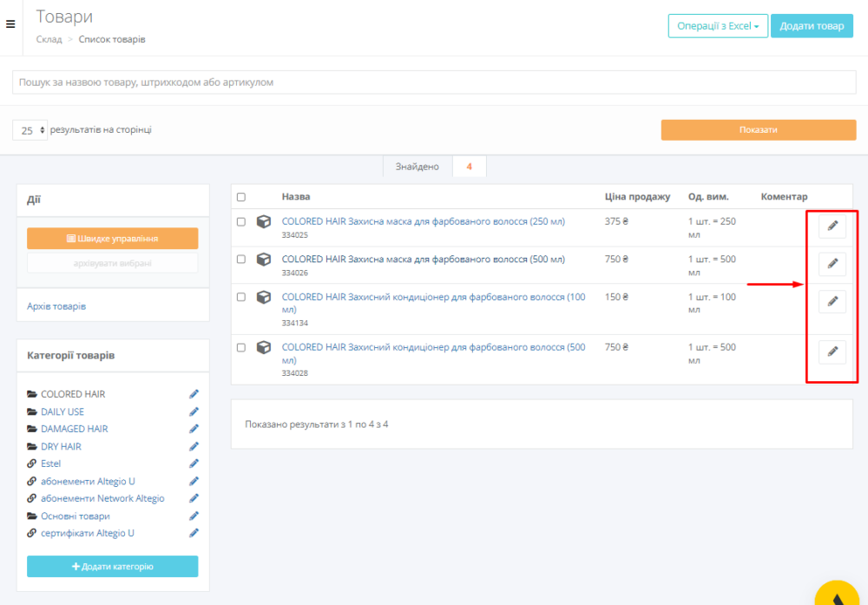868x605 pixels.
Task: Edit сертифікати Altegio U category pencil
Action: pyautogui.click(x=194, y=534)
